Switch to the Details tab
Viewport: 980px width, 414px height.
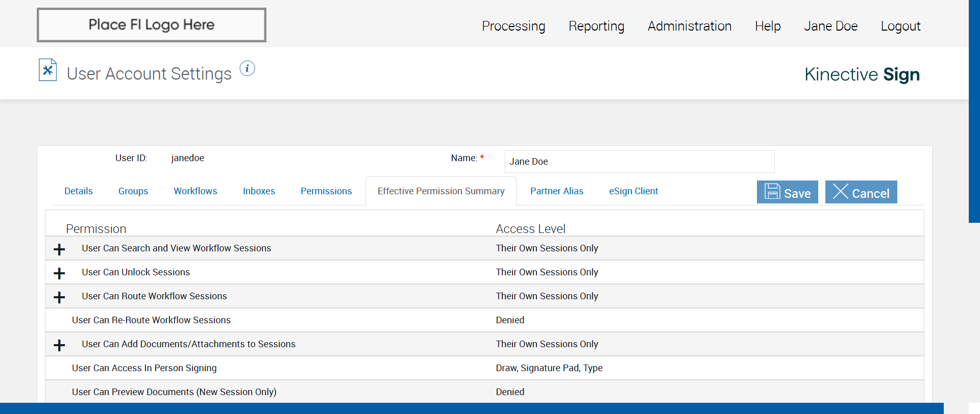[x=79, y=191]
